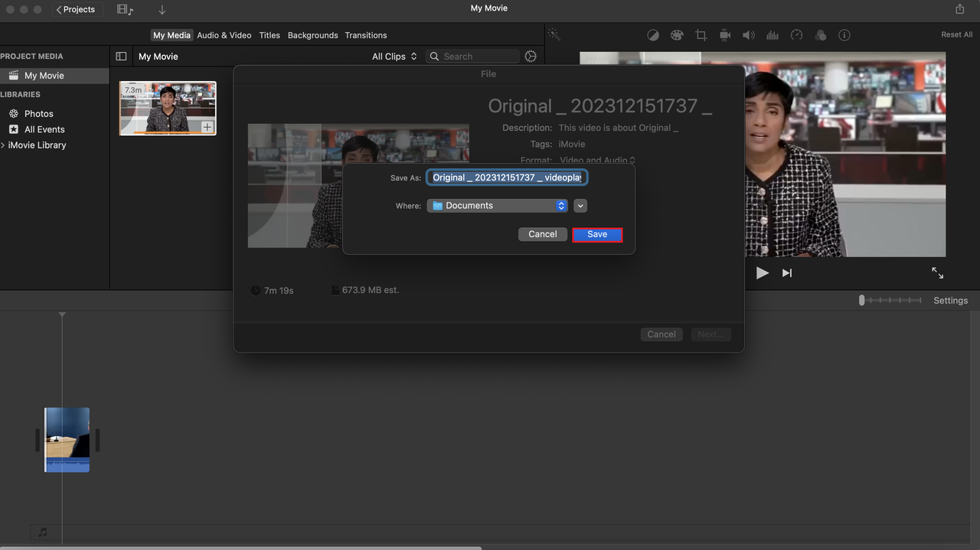Click the Tags iMovie field
Screen dimensions: 980x550
point(572,144)
